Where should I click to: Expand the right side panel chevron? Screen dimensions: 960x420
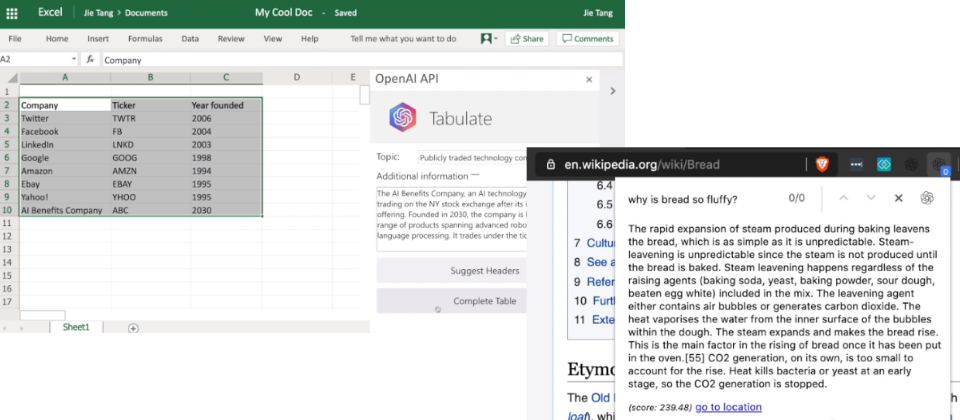click(x=612, y=91)
